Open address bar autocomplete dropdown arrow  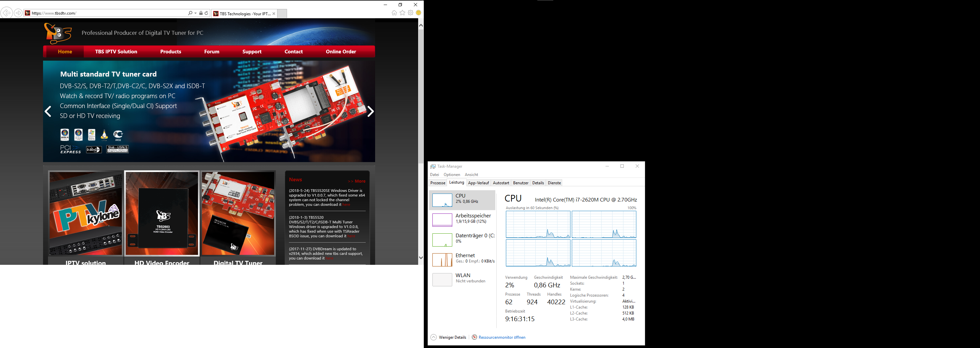click(x=196, y=13)
